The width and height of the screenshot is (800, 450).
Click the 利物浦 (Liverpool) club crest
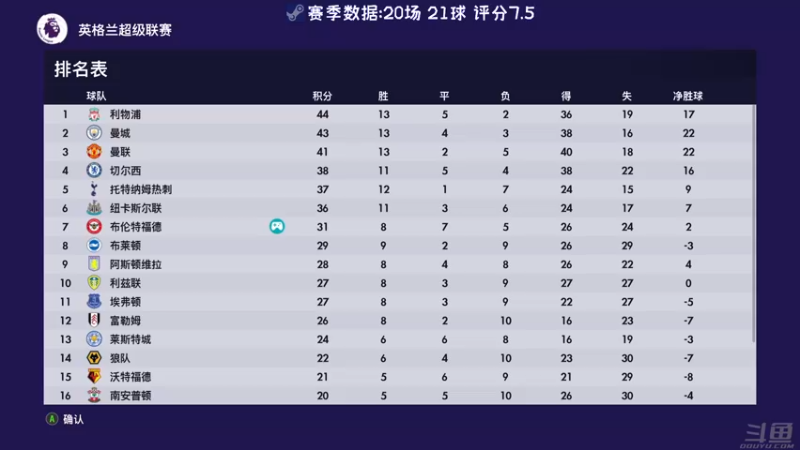point(94,115)
